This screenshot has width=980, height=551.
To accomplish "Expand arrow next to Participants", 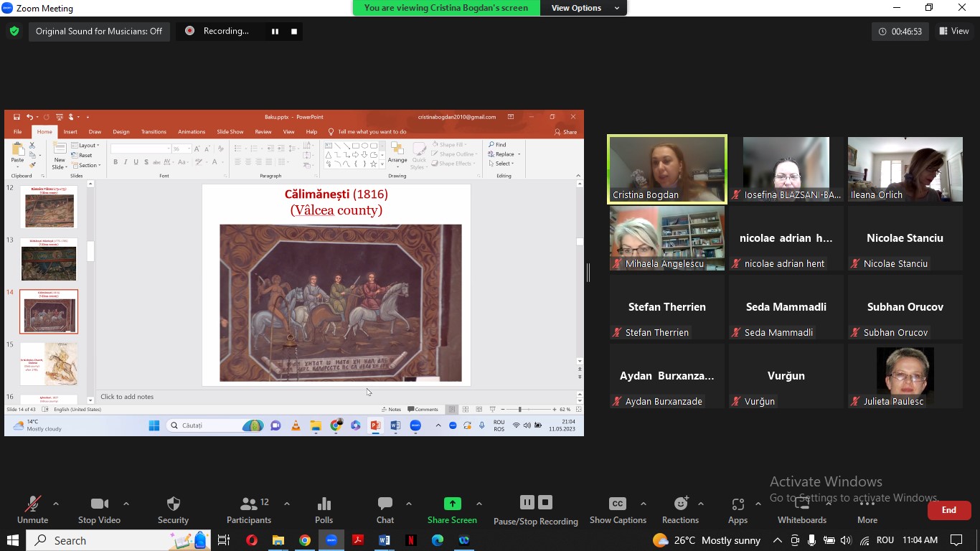I will [287, 504].
